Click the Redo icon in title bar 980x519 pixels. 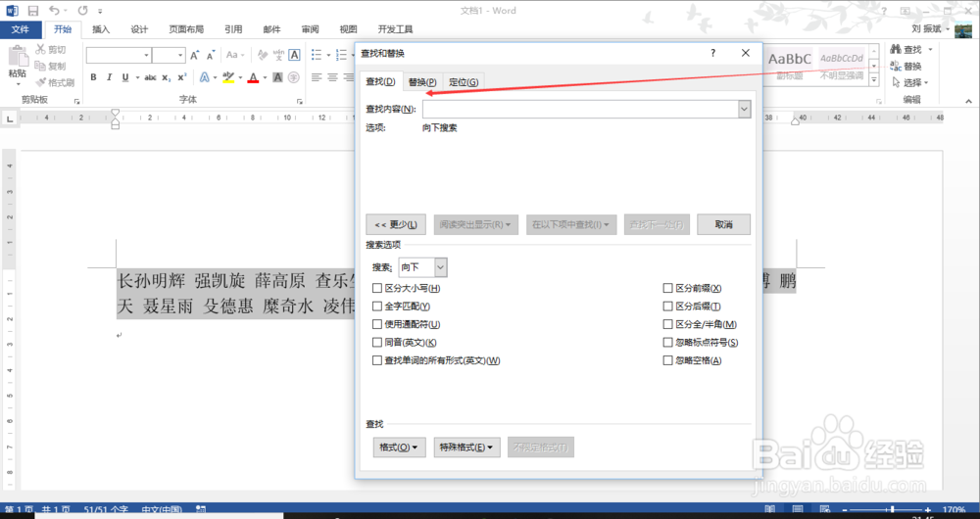click(83, 11)
